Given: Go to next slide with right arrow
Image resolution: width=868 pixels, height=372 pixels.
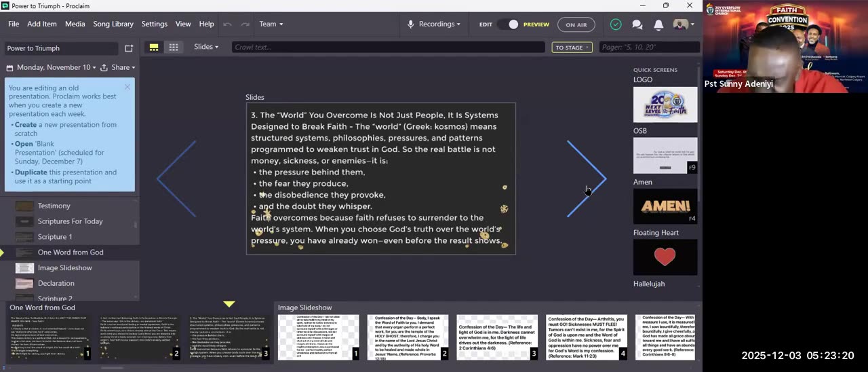Looking at the screenshot, I should 587,179.
